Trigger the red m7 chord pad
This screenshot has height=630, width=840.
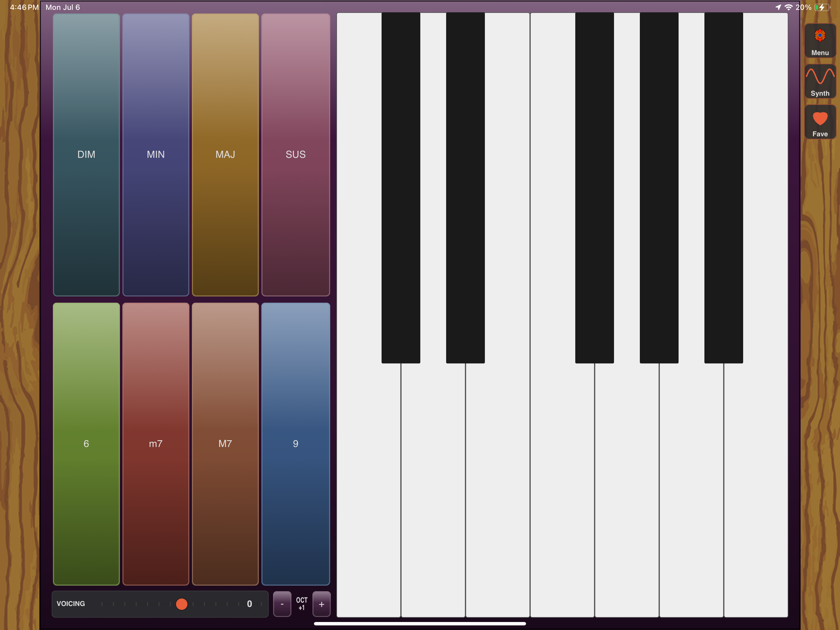(x=156, y=444)
